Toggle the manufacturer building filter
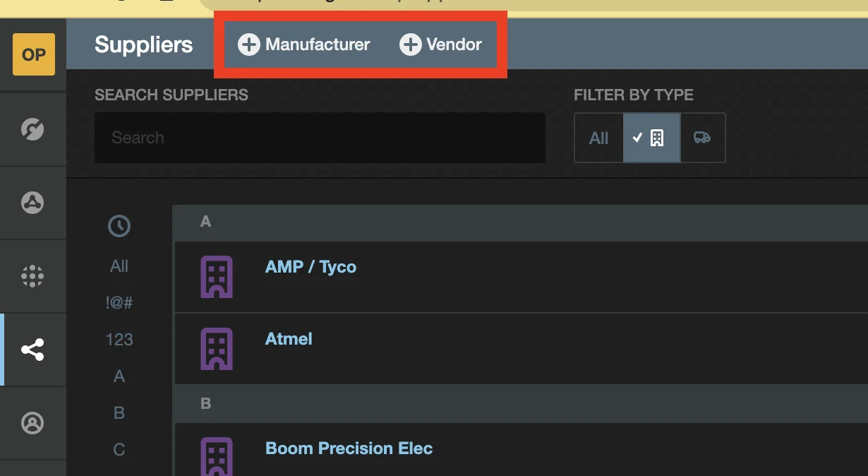This screenshot has height=476, width=868. click(651, 138)
